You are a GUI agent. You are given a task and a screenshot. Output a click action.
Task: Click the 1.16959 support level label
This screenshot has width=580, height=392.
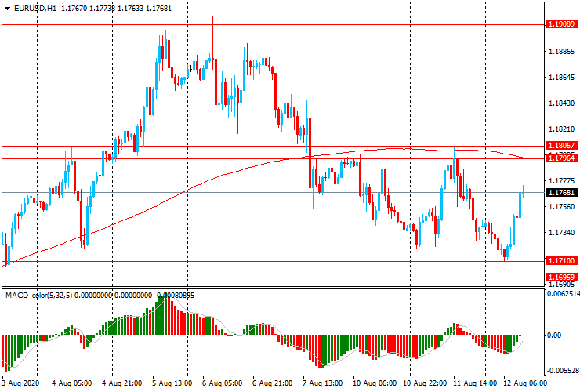[x=561, y=278]
